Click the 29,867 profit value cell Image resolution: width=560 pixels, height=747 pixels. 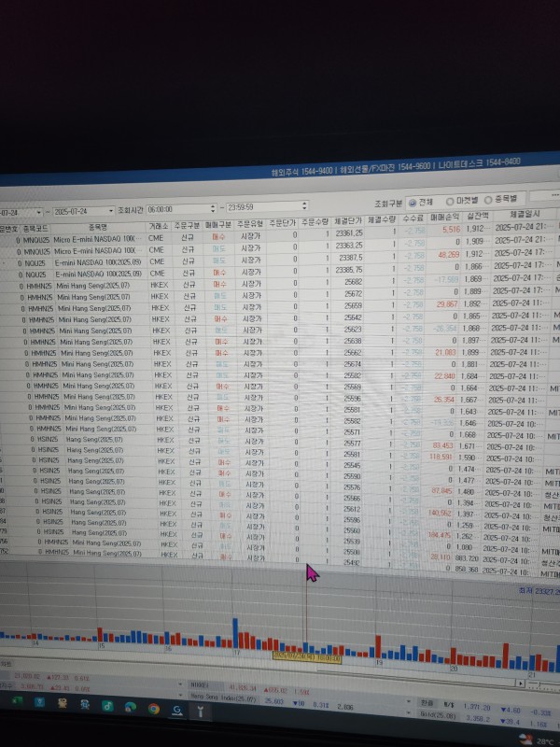(444, 304)
